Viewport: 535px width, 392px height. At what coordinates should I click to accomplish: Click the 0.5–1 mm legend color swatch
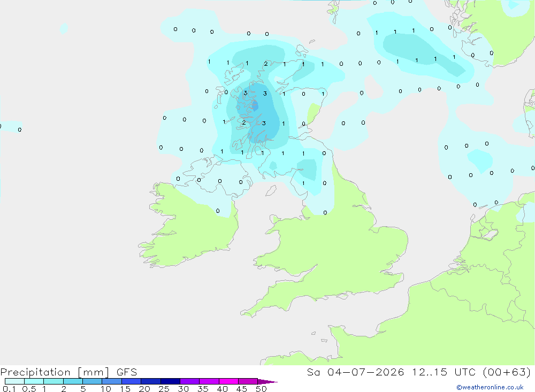tap(34, 381)
